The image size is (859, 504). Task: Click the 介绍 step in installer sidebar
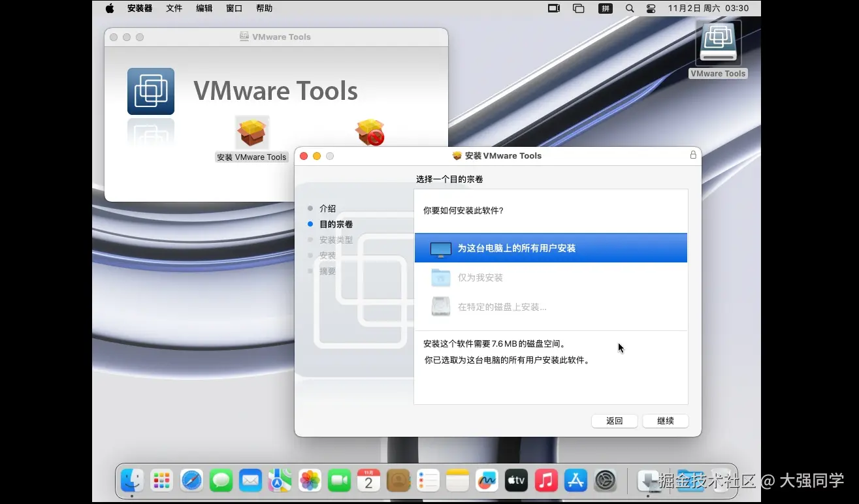point(327,208)
